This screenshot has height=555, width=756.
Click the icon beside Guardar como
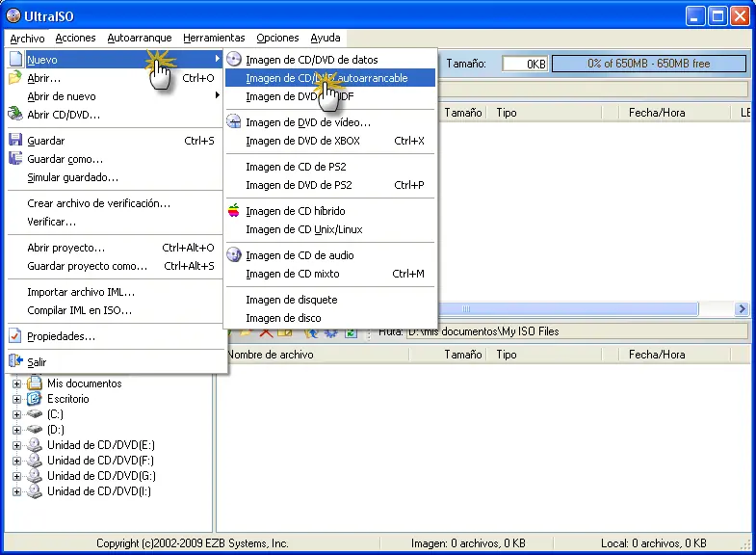[15, 158]
